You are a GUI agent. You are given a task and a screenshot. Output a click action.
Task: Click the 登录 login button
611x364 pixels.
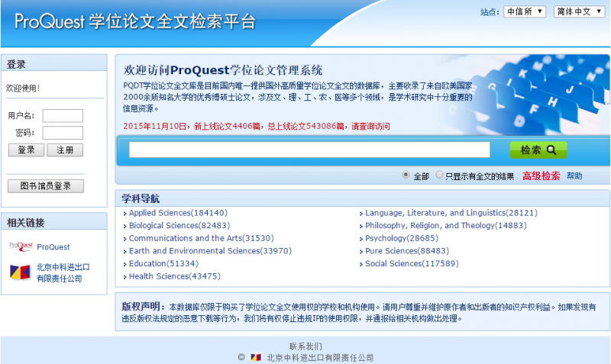tap(26, 150)
